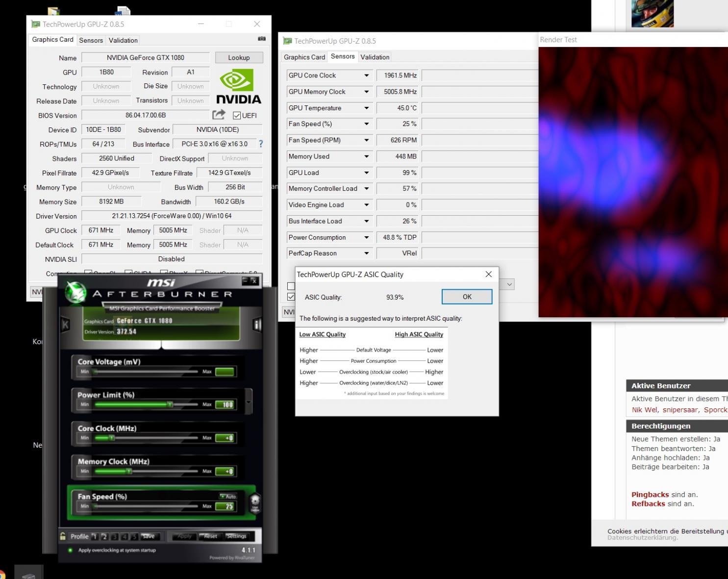Expand Power Limit options arrow in Afterburner
The width and height of the screenshot is (728, 579).
tap(249, 403)
